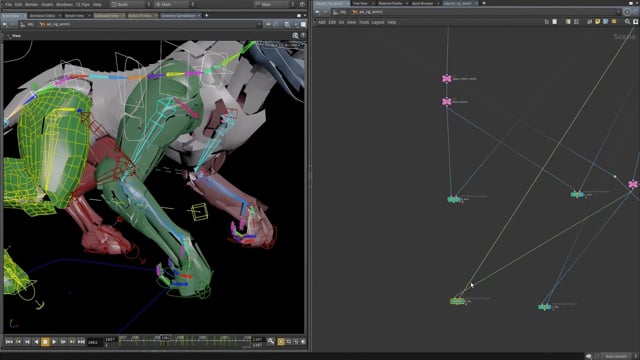The width and height of the screenshot is (640, 360).
Task: Click the key/zoom icon right of the timeline
Action: point(271,341)
